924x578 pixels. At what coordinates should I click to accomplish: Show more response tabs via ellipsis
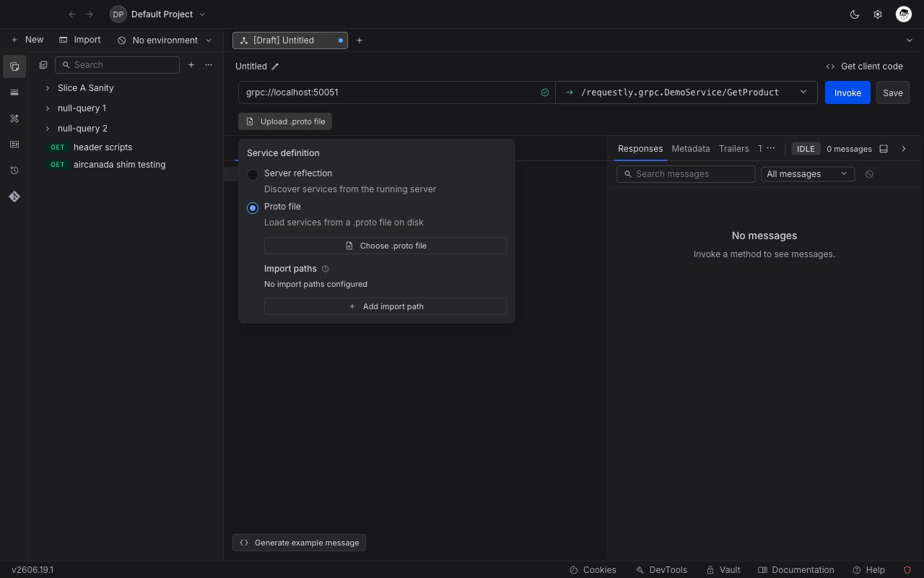click(x=771, y=148)
